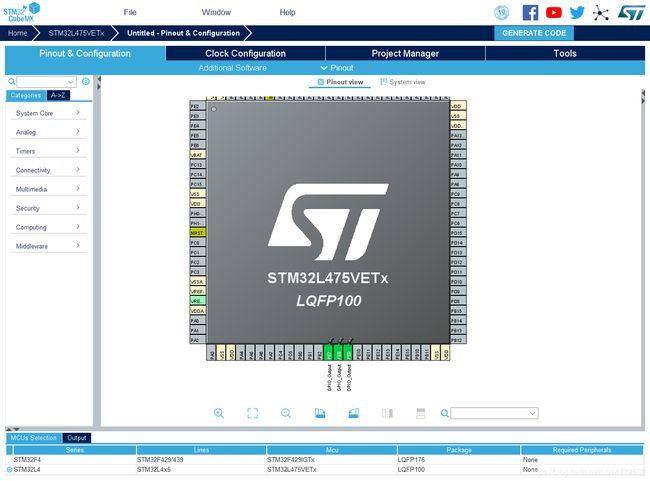Open the Help menu
The image size is (650, 481).
pyautogui.click(x=287, y=12)
